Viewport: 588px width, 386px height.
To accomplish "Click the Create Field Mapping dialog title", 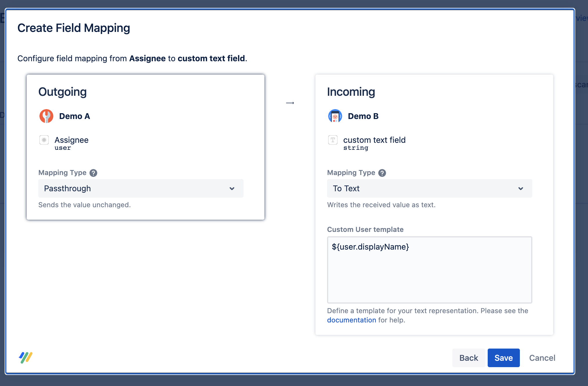I will point(74,28).
